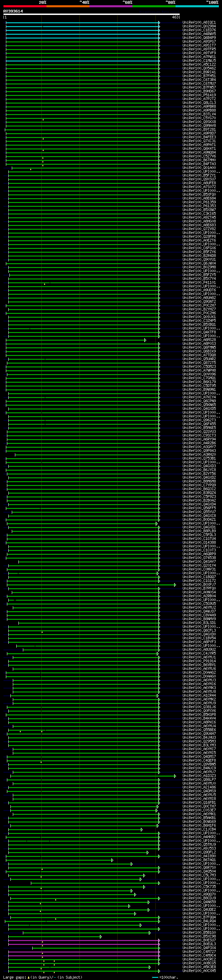This screenshot has height=980, width=222.
Task: Open hit UniRef100_Q02984
Action: pyautogui.click(x=199, y=26)
